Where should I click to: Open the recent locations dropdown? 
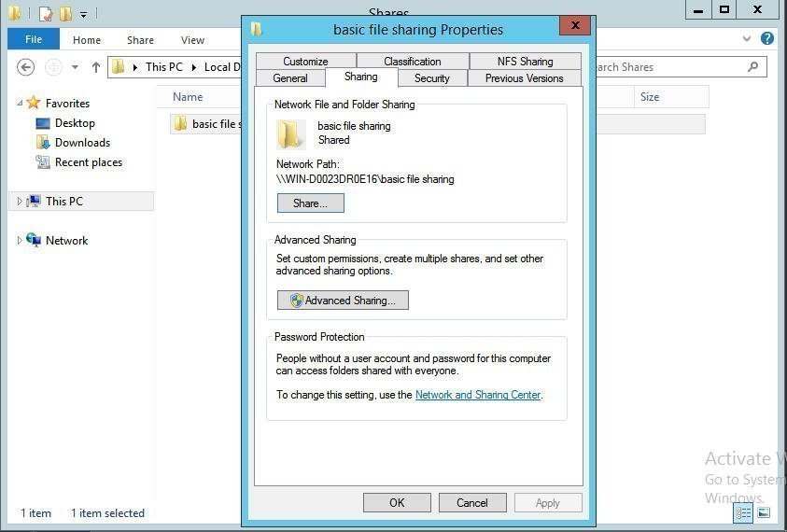pyautogui.click(x=75, y=67)
